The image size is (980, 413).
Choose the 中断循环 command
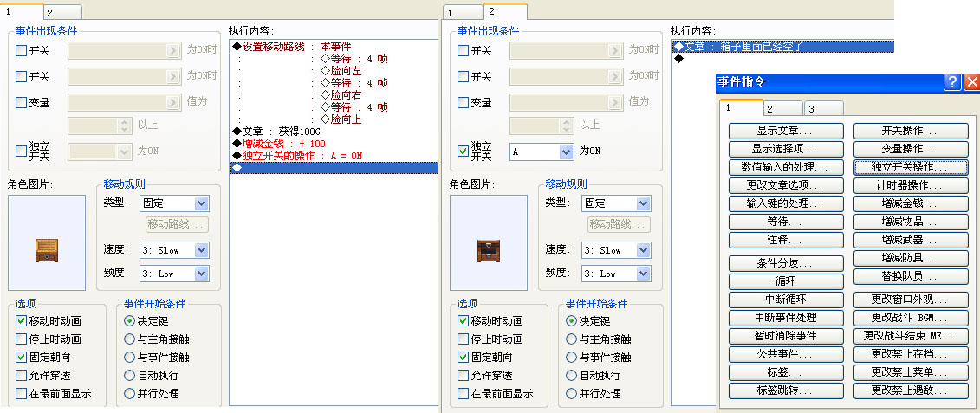point(786,300)
